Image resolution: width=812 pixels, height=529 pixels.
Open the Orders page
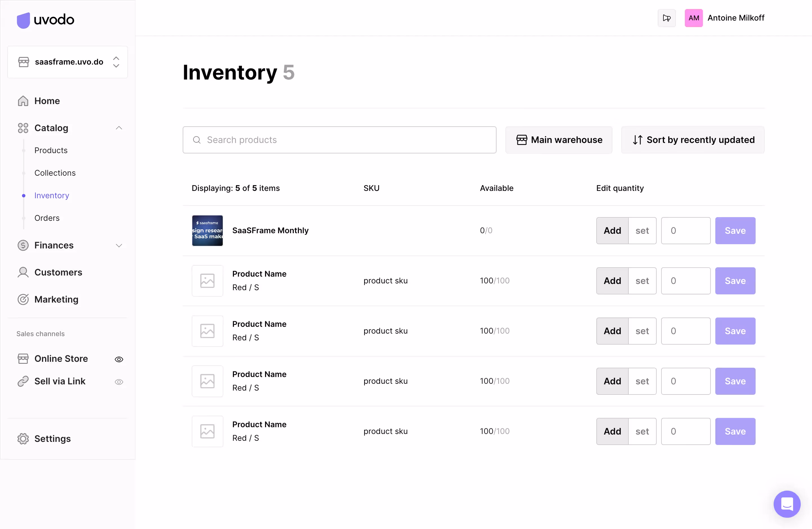point(47,218)
